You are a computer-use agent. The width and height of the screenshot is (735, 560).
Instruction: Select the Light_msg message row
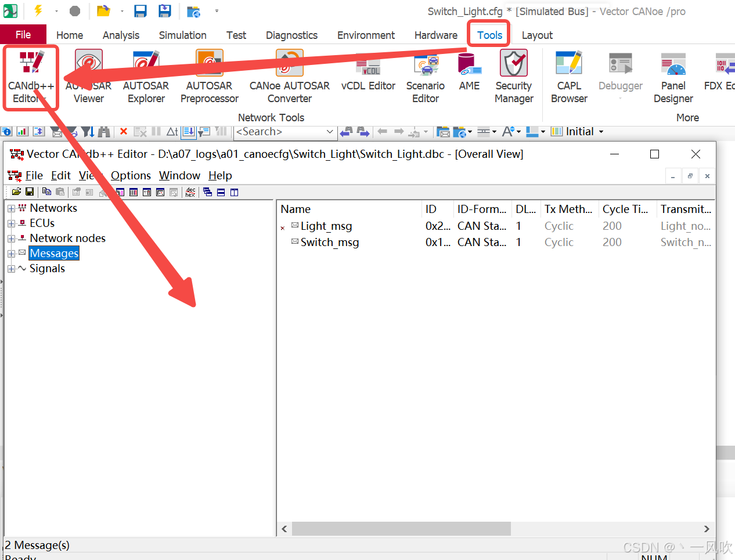(496, 226)
